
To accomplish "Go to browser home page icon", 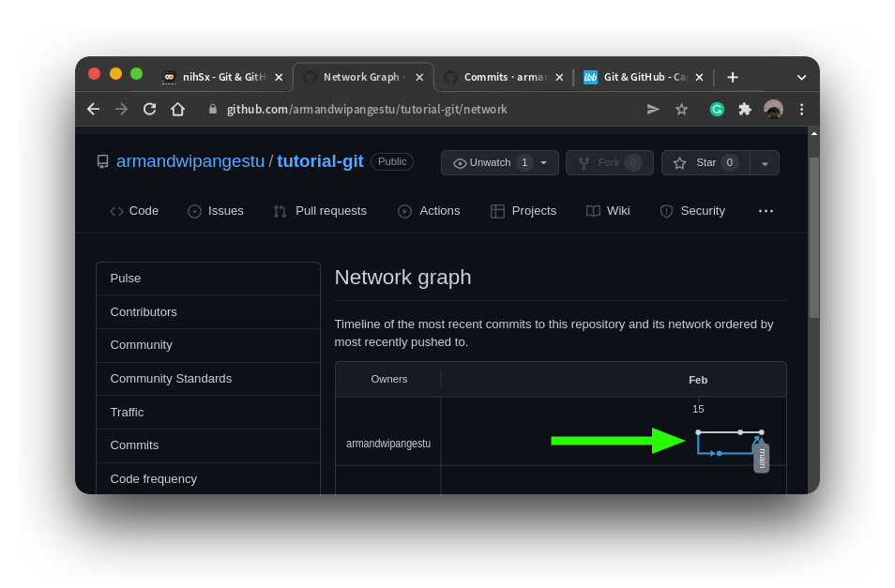I will [x=177, y=109].
